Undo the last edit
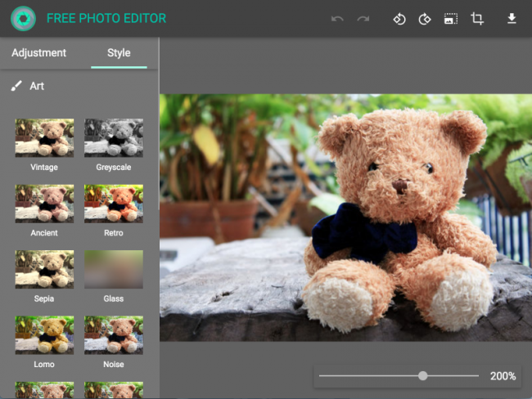 (x=337, y=19)
